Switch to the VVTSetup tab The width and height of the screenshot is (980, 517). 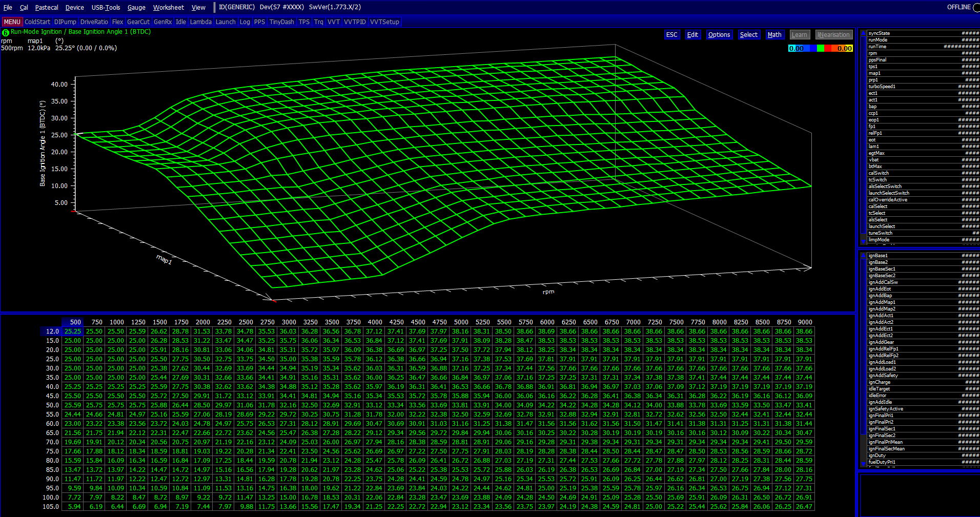click(x=384, y=22)
